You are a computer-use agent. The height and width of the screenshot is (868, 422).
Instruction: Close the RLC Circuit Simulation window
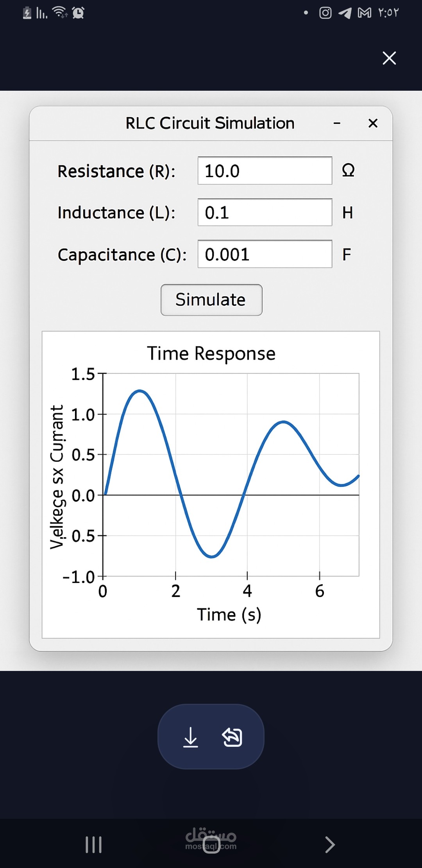pyautogui.click(x=373, y=124)
